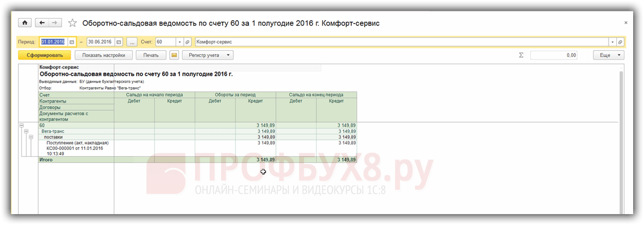Open account 60 with the open-form icon

point(187,42)
